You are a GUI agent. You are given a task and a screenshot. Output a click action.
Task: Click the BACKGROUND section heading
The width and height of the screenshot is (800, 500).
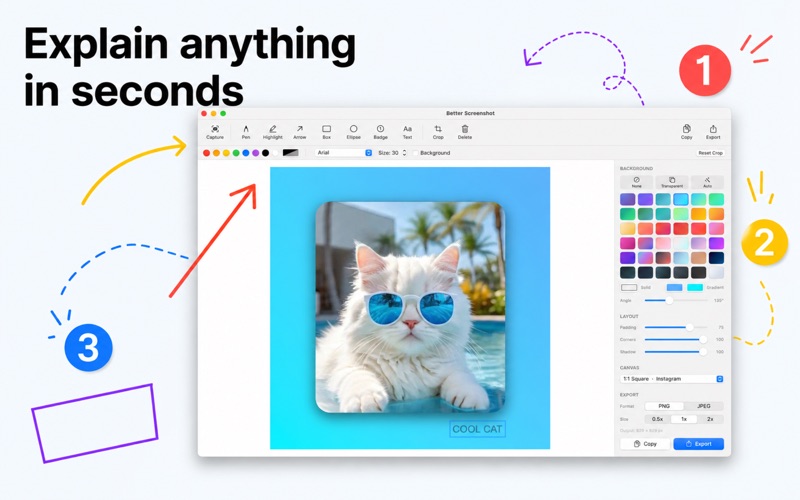(636, 168)
